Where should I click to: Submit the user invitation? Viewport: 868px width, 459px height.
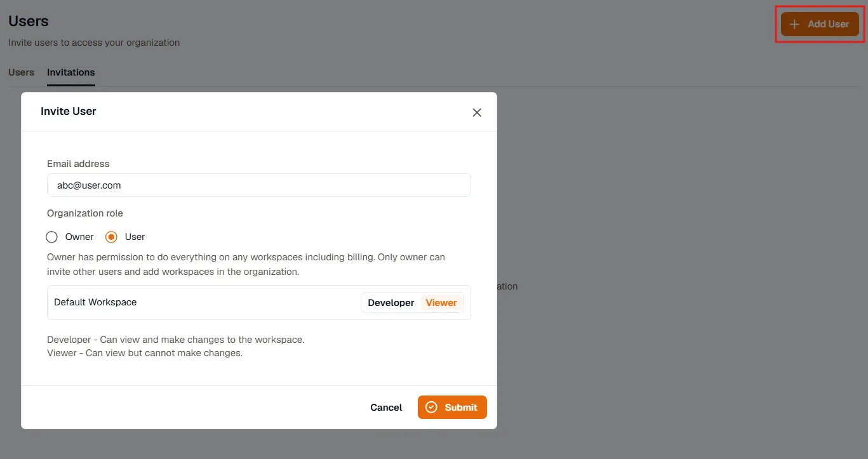click(x=452, y=408)
